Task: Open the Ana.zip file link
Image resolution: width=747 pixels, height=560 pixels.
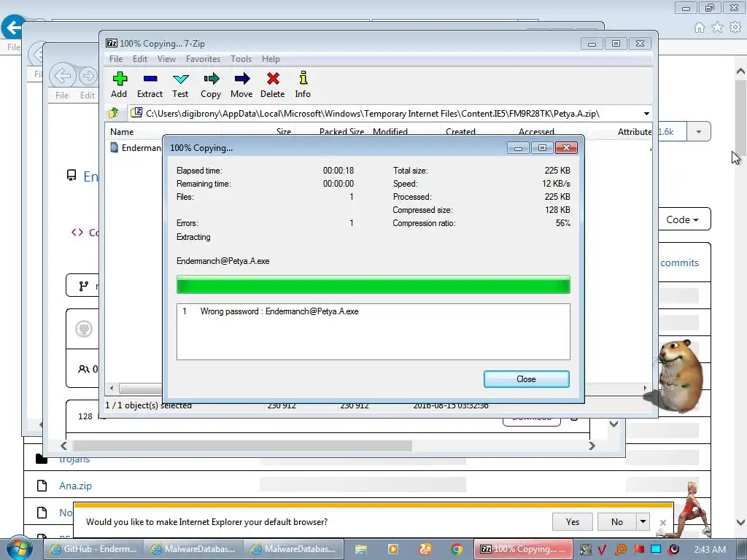Action: click(x=75, y=486)
